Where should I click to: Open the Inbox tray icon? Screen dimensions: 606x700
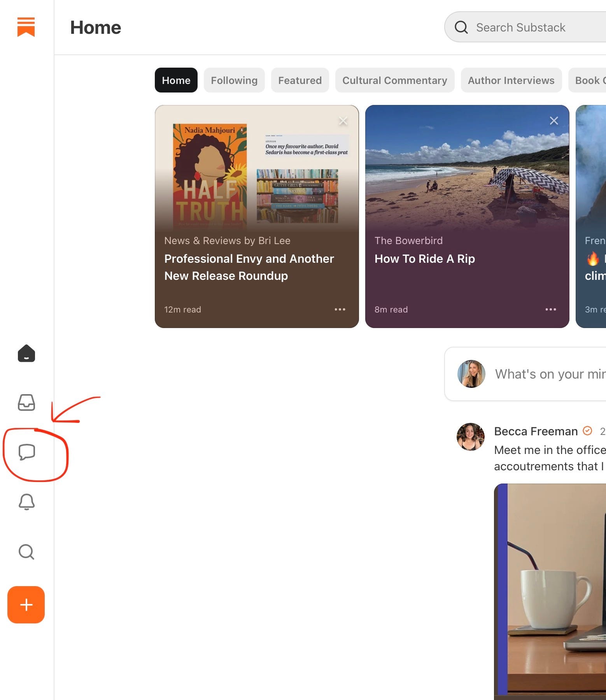(x=26, y=402)
